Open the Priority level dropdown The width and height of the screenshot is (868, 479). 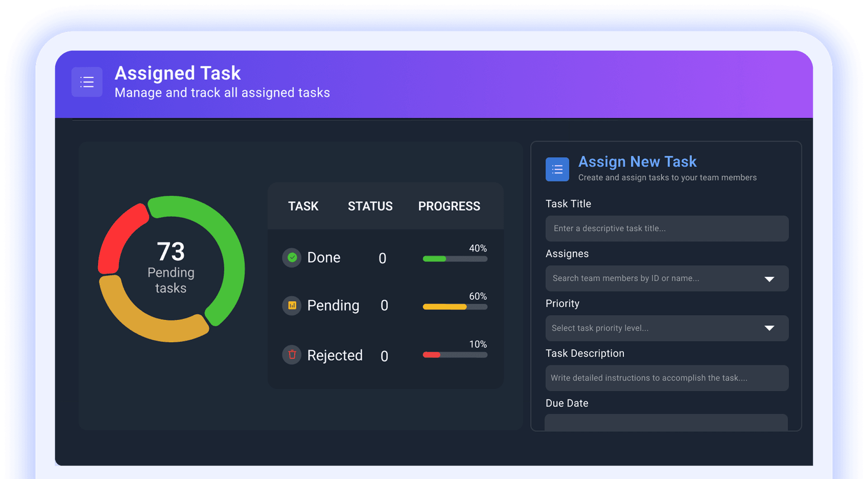(x=667, y=328)
